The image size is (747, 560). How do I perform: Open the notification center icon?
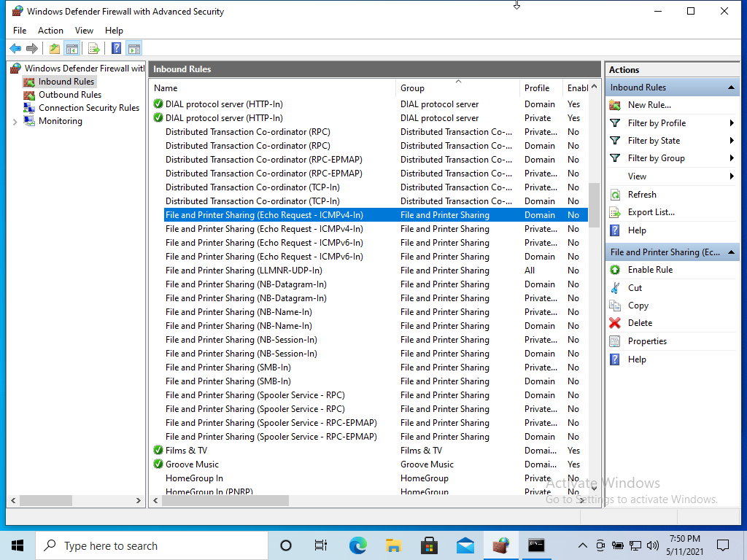[x=723, y=545]
